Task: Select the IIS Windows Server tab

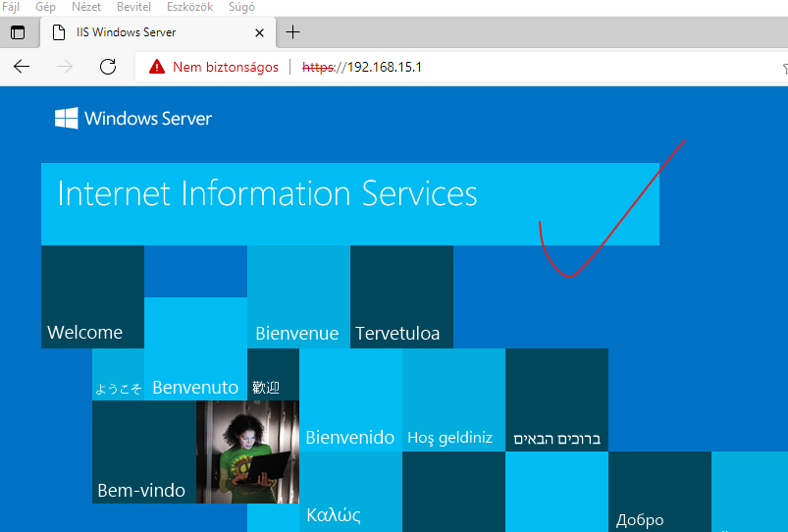Action: [158, 32]
